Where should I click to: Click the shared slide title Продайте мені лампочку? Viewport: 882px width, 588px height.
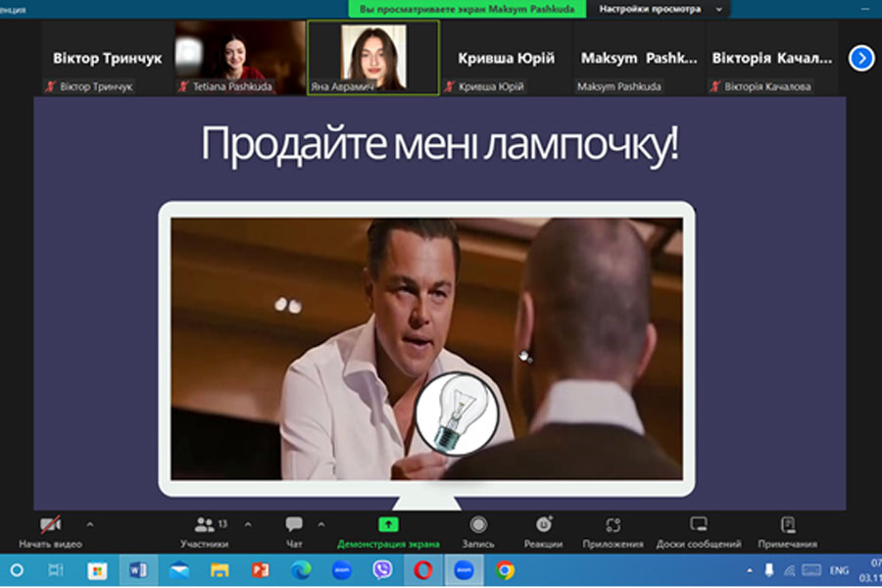click(x=440, y=144)
